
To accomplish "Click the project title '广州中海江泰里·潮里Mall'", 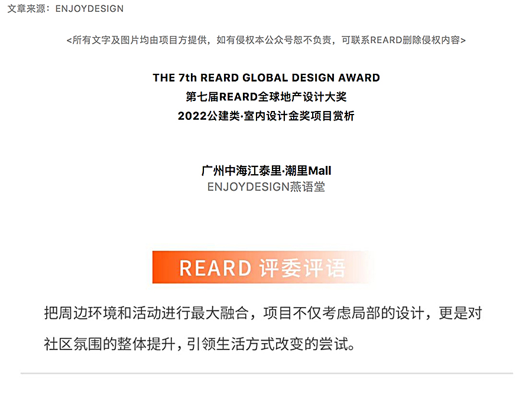I will (266, 171).
